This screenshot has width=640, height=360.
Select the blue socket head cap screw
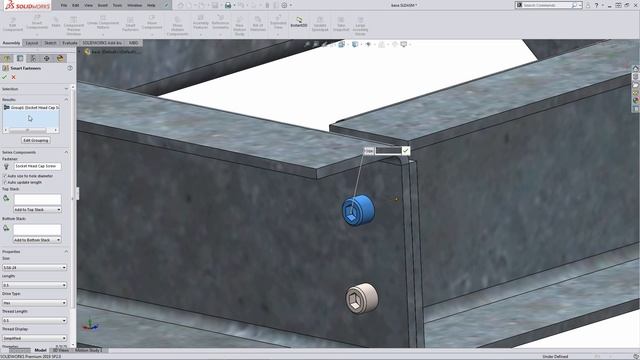[358, 210]
